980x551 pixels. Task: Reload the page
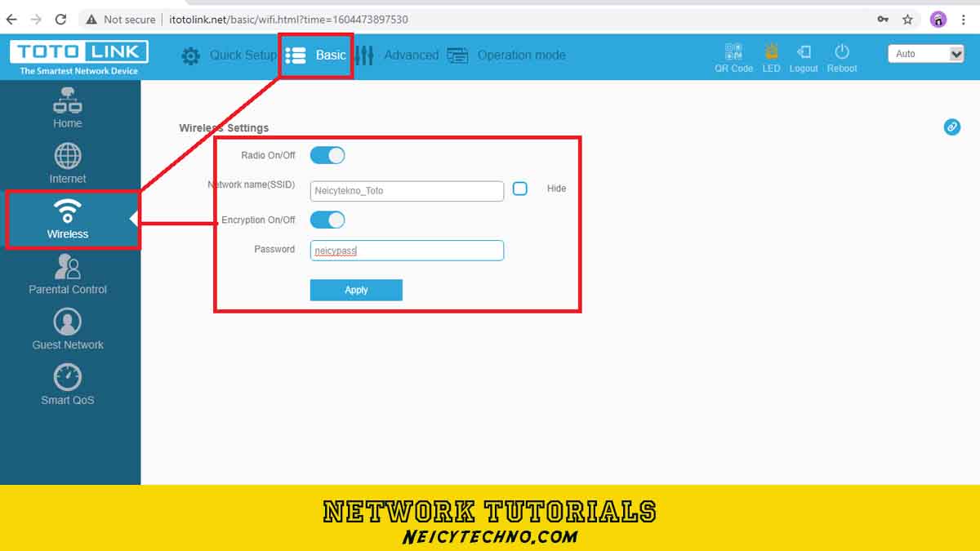(60, 19)
